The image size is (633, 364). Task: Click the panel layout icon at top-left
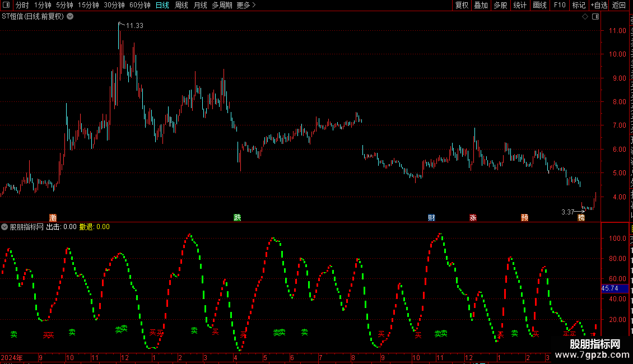(x=6, y=5)
